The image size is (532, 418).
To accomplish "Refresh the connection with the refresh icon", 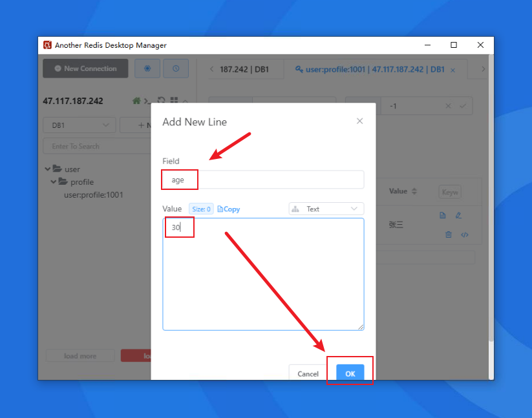I will tap(161, 100).
